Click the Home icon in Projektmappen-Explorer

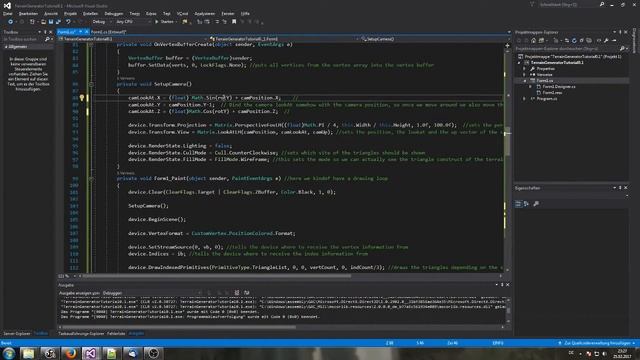coord(533,40)
